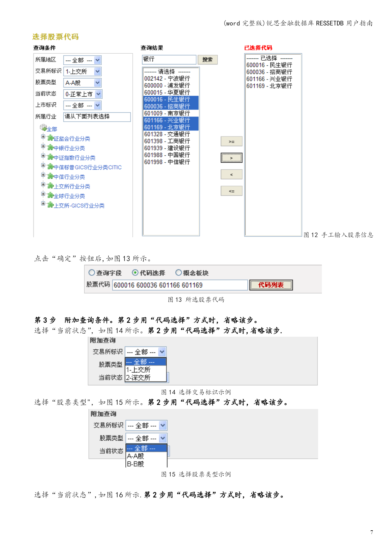Click the green icon beside 证监会行业分类
This screenshot has width=392, height=554.
coord(50,138)
